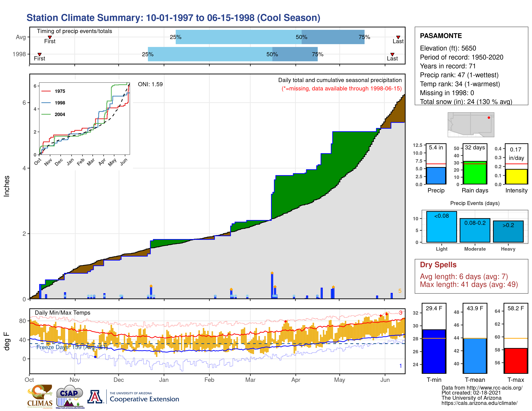Click the PASAMONTE station name
This screenshot has width=532, height=411.
[x=441, y=36]
